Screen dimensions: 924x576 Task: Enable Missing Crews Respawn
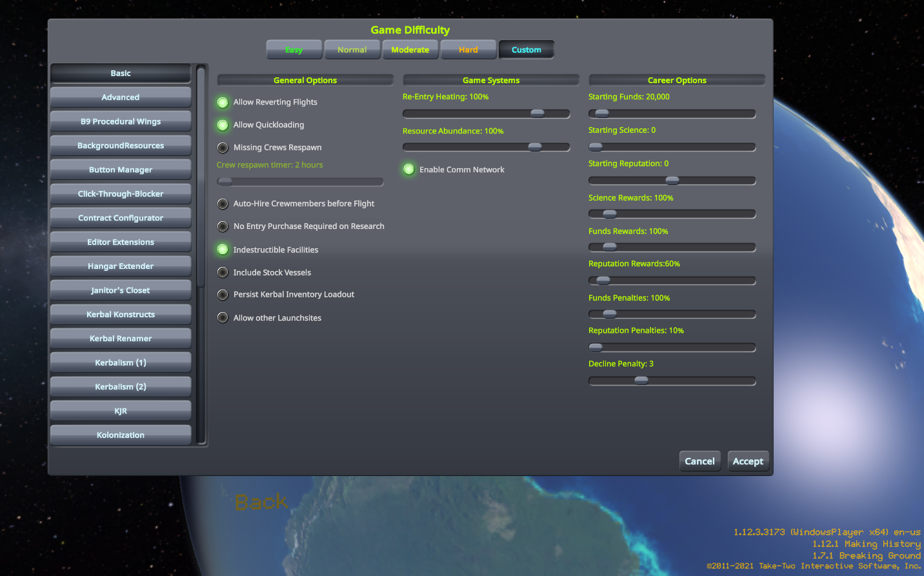pos(223,148)
